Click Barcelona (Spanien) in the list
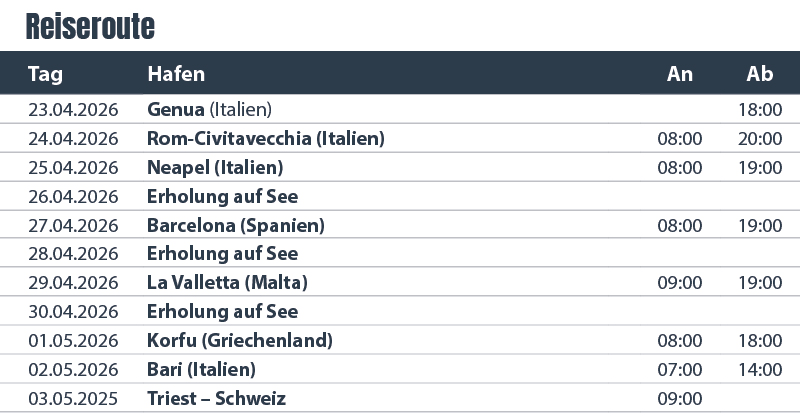800x416 pixels. 235,225
